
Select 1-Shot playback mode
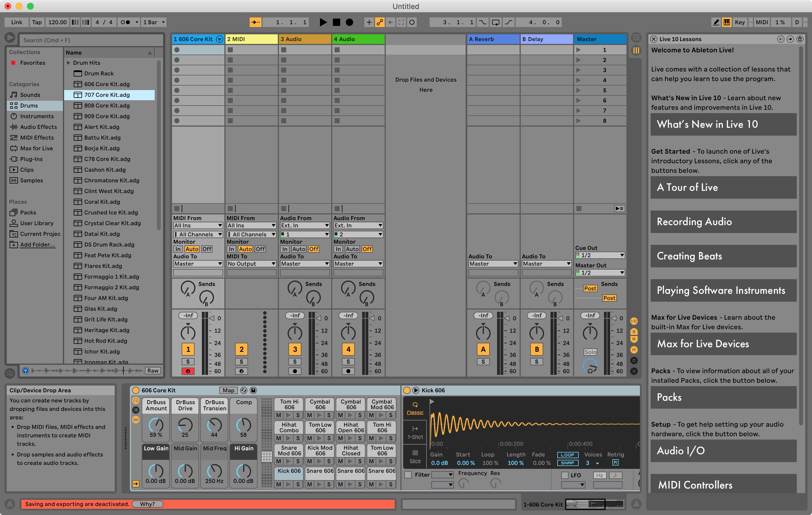click(x=415, y=432)
